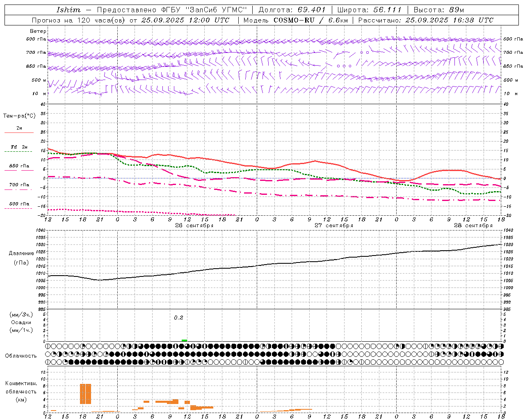Click the date label '28 сентября'
Screen dimensions: 525x420
(473, 226)
